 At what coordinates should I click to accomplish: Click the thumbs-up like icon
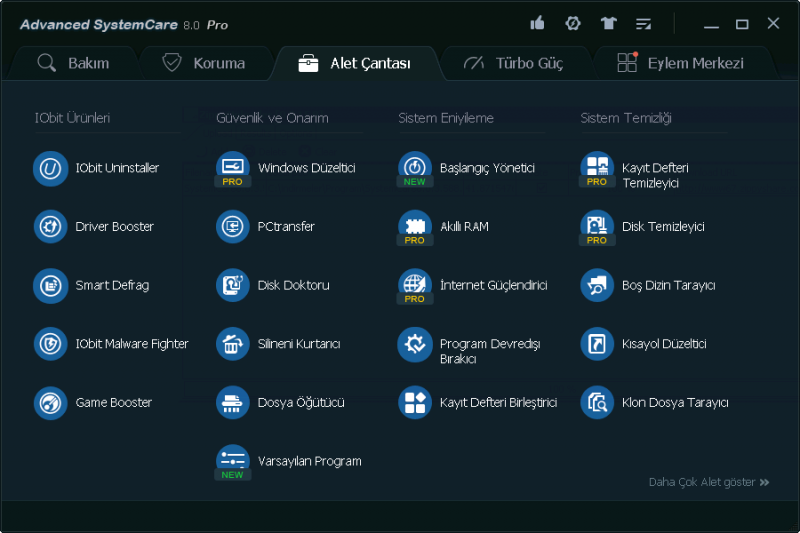coord(537,23)
